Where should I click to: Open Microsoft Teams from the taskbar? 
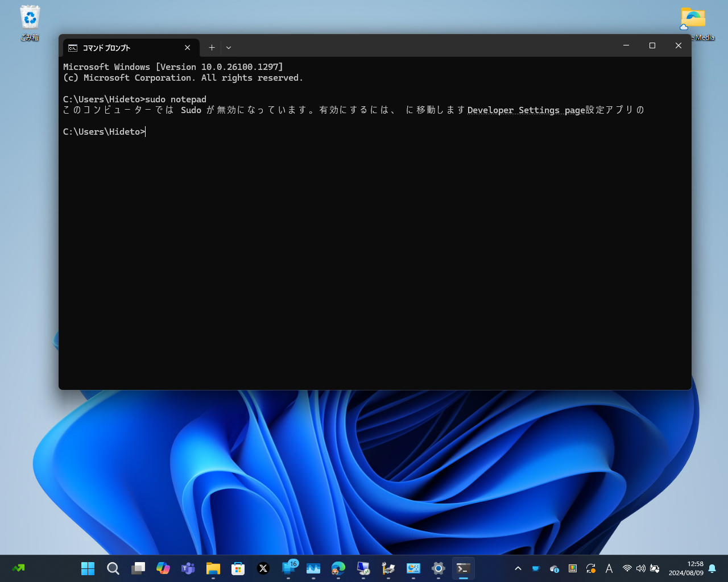point(188,568)
